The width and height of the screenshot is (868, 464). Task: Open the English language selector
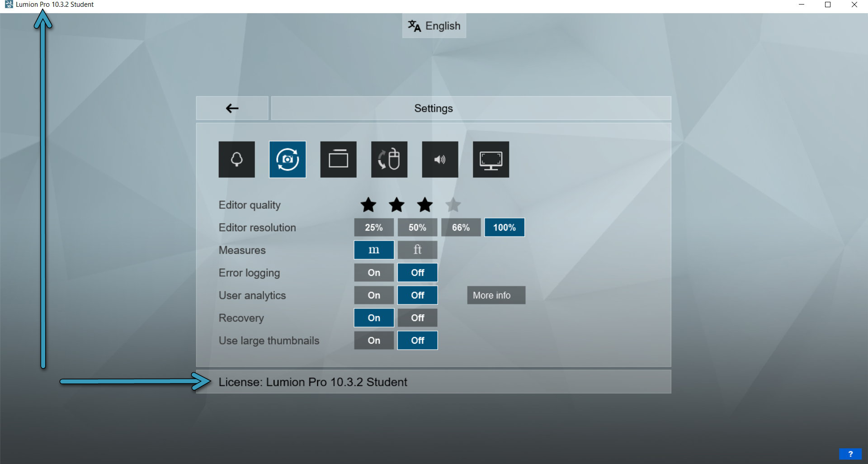[434, 26]
